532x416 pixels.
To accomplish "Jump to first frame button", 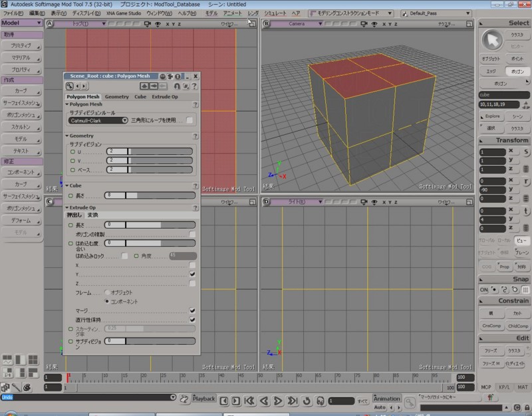I will 250,401.
